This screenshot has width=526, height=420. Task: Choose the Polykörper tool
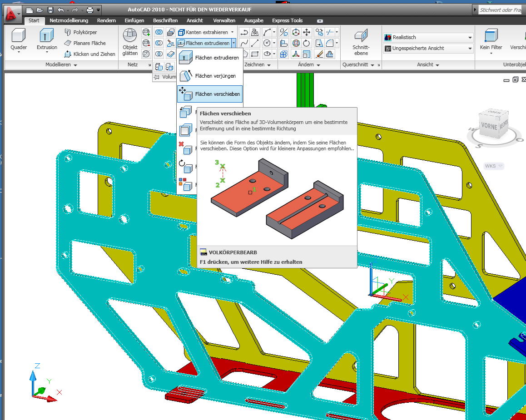click(x=80, y=32)
